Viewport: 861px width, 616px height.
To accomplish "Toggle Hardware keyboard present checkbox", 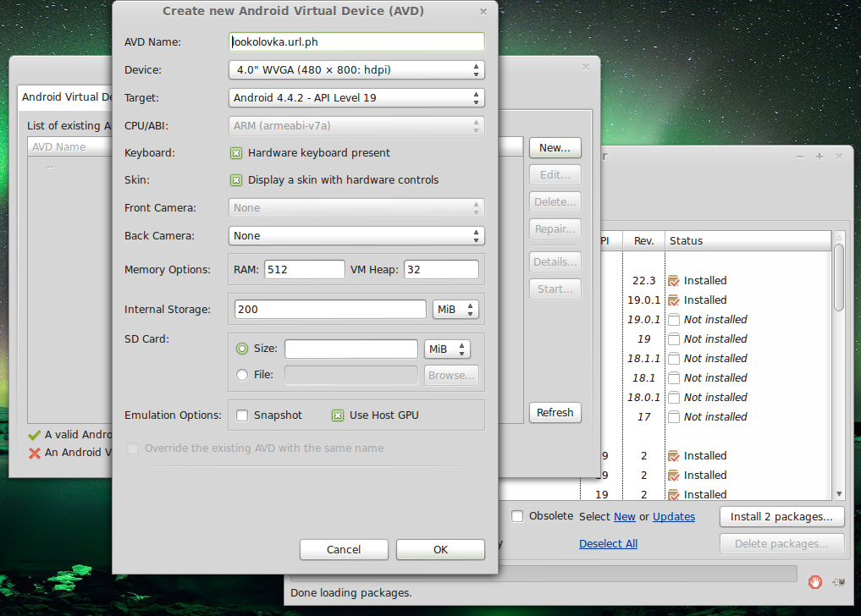I will [236, 153].
